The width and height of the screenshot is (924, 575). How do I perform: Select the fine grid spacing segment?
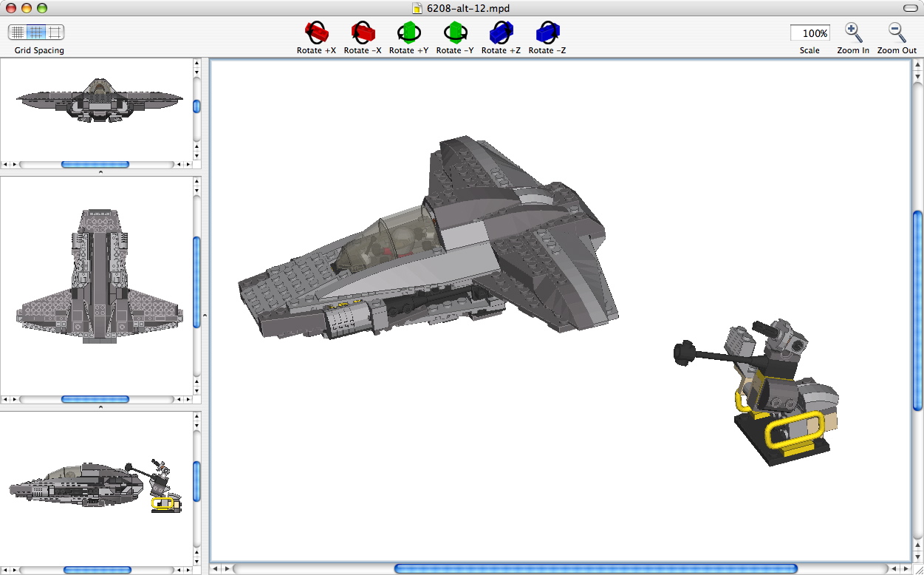pos(17,33)
